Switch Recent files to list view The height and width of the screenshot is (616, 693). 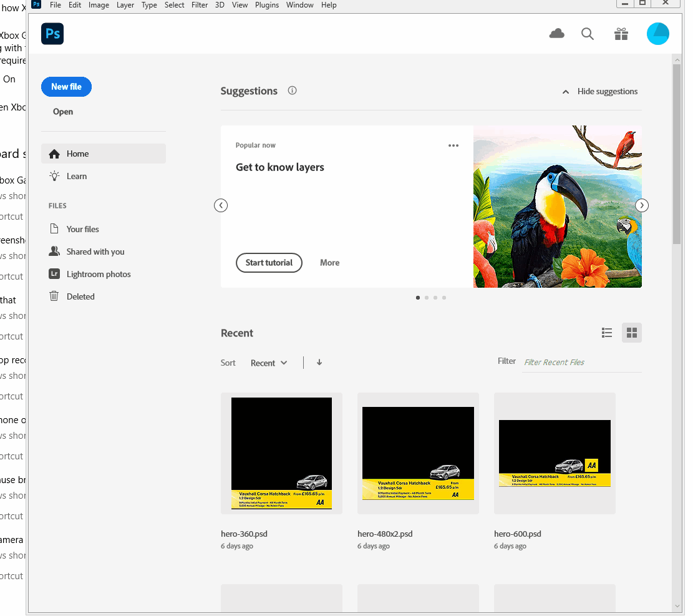607,333
